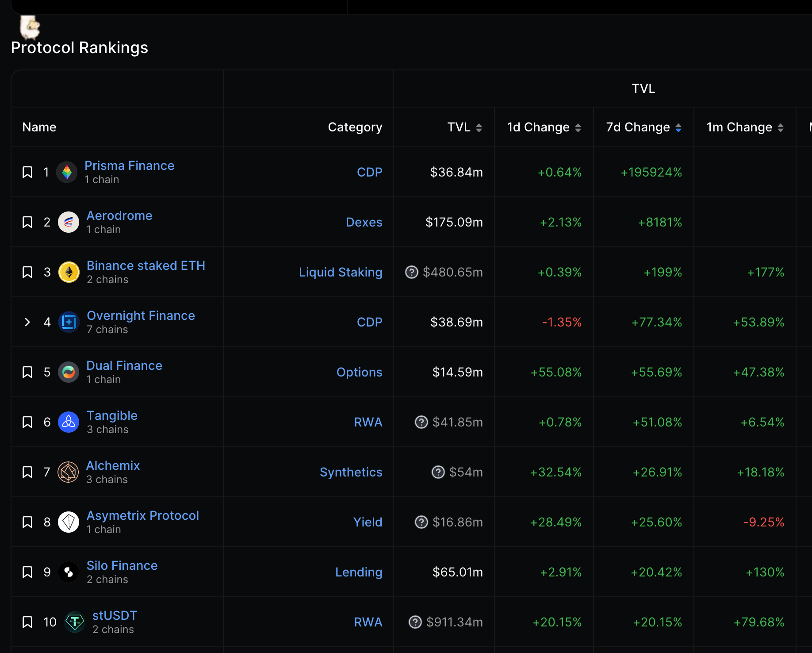Click question icon beside $16.86m TVL

pos(421,522)
